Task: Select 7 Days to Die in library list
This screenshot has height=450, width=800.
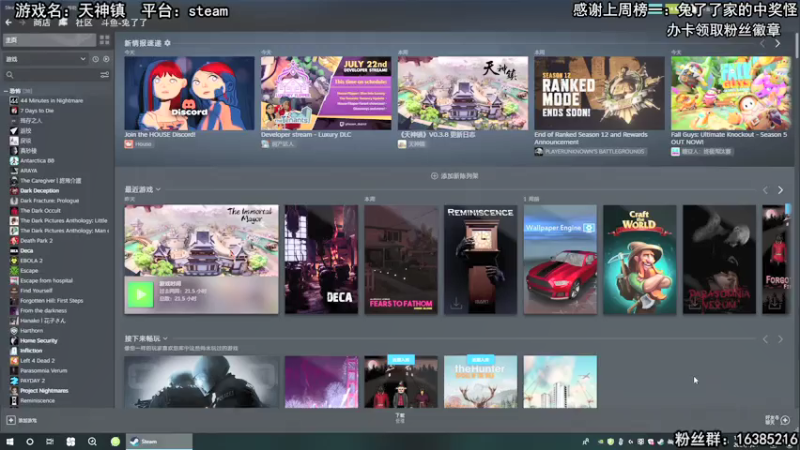Action: (37, 111)
